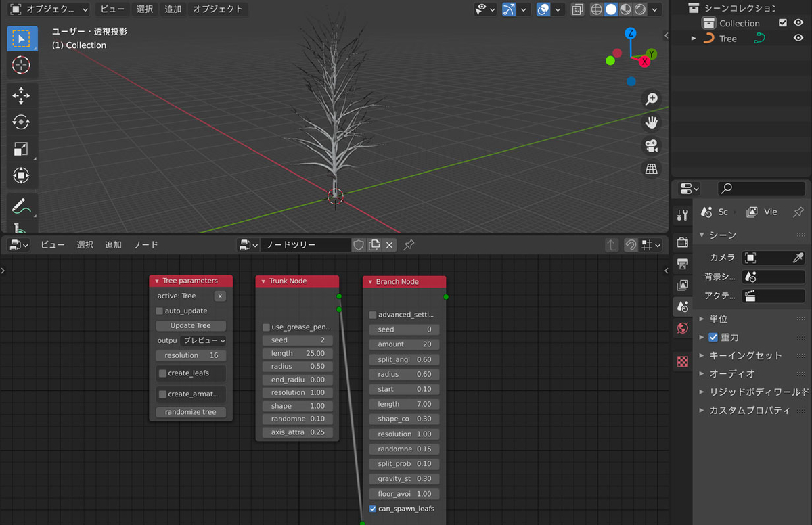This screenshot has height=525, width=812.
Task: Click the X axis on the navigation gizmo
Action: tap(644, 62)
